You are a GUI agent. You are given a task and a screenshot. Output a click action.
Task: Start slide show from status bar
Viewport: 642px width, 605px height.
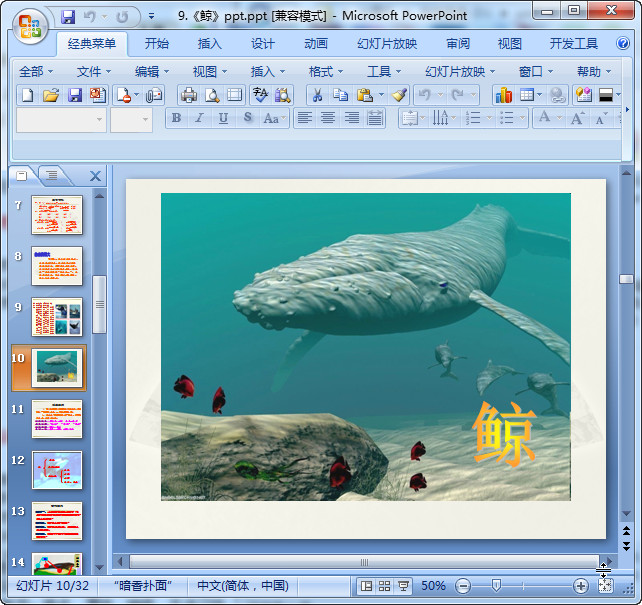(403, 586)
